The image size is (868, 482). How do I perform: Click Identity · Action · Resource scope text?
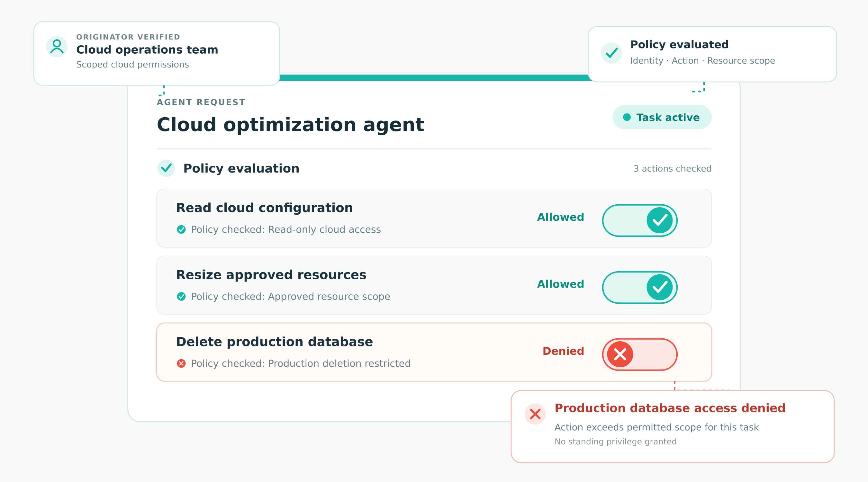coord(702,61)
